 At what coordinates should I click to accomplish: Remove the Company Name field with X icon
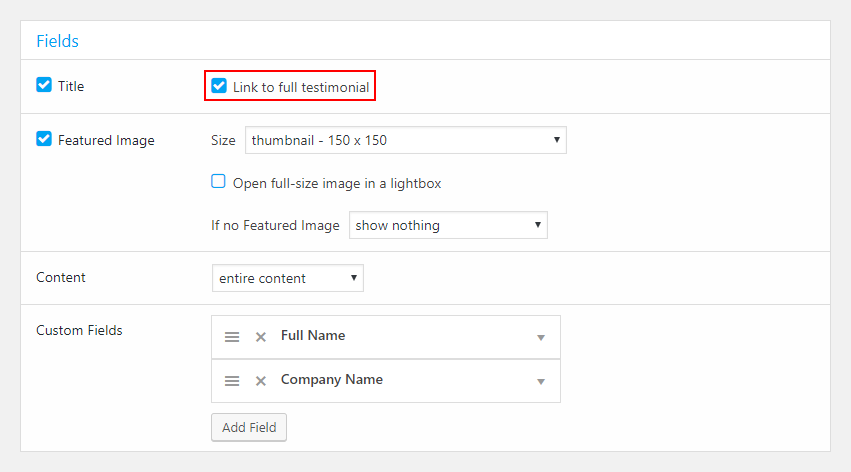pyautogui.click(x=261, y=381)
